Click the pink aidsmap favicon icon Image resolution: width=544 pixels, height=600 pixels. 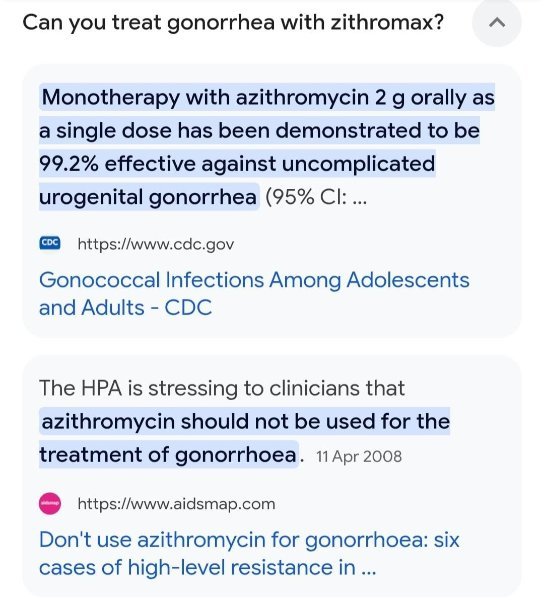50,504
